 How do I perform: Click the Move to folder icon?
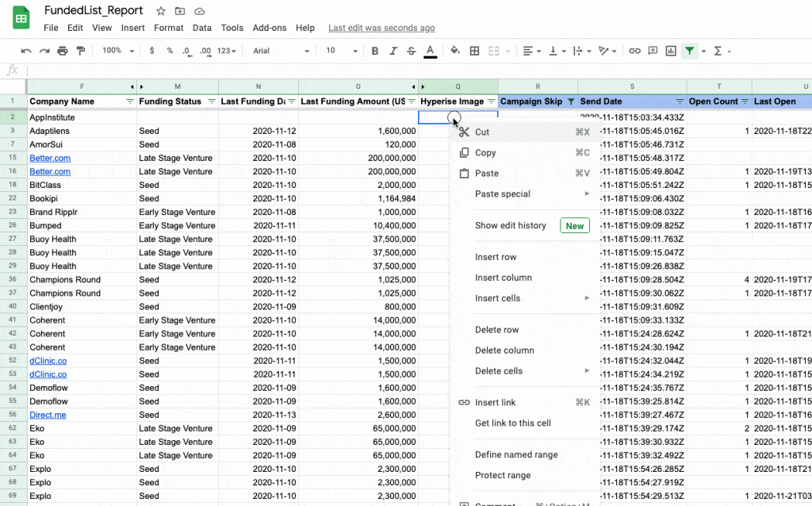pyautogui.click(x=180, y=11)
